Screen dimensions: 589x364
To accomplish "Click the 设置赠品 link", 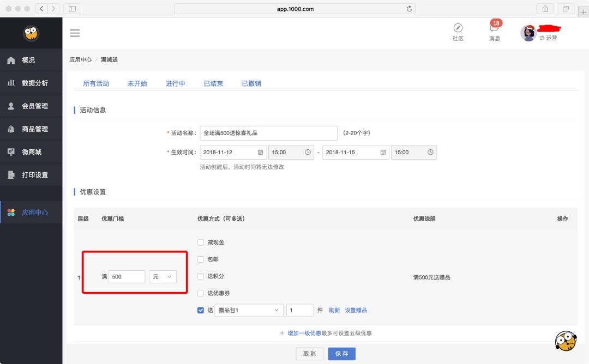I will pos(357,310).
